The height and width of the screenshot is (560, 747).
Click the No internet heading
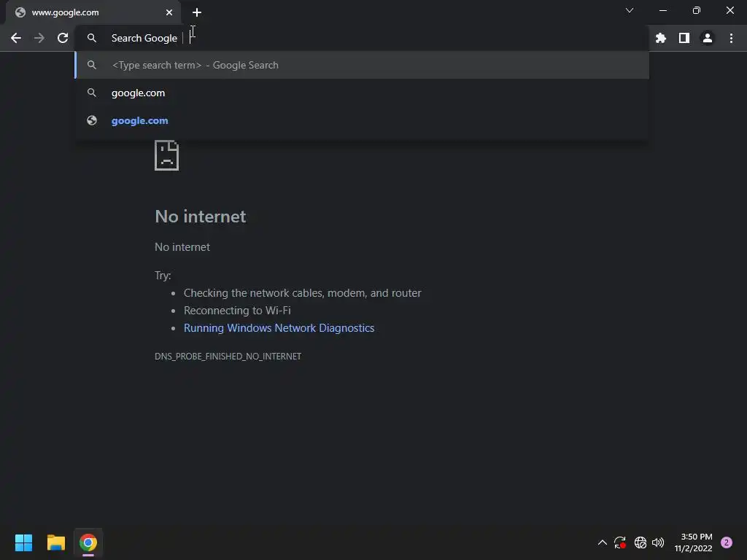200,217
